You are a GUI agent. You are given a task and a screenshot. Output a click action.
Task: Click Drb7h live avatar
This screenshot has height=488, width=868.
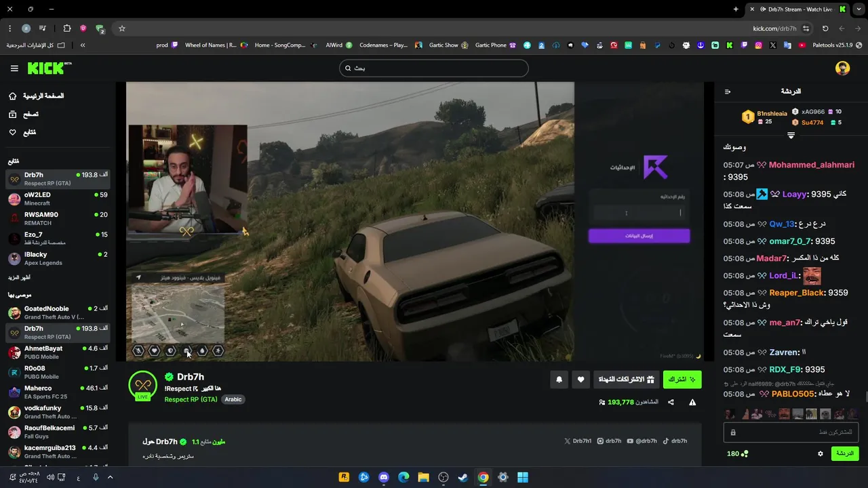click(142, 386)
